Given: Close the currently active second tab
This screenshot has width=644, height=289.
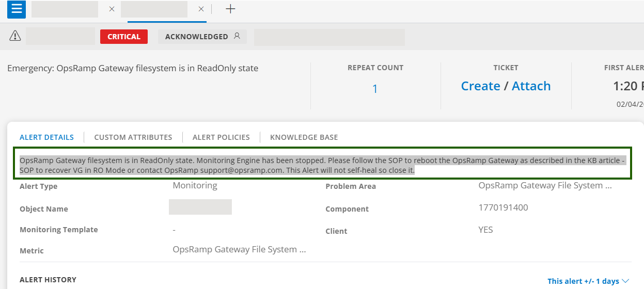Looking at the screenshot, I should (201, 9).
